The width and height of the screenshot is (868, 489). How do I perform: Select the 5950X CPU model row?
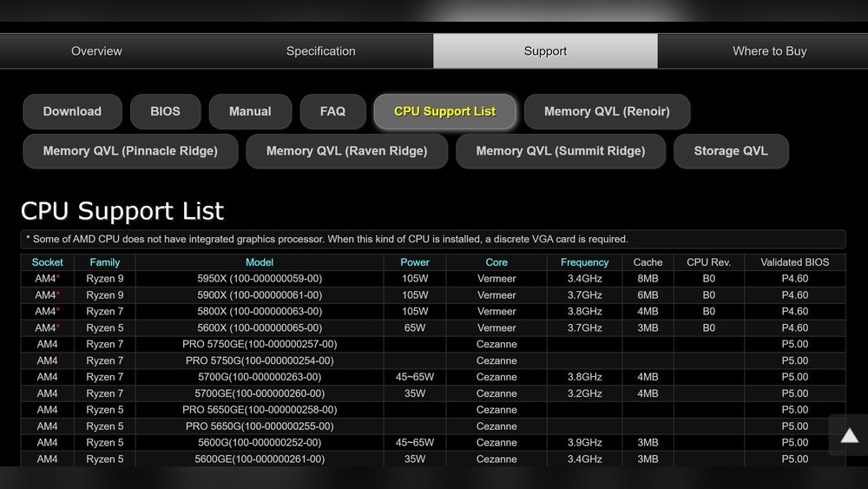260,279
